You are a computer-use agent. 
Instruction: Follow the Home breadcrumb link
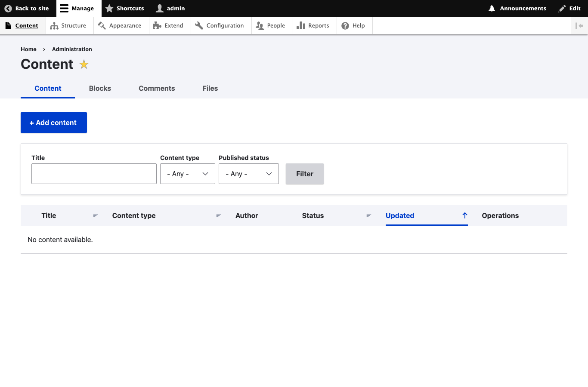click(x=28, y=49)
